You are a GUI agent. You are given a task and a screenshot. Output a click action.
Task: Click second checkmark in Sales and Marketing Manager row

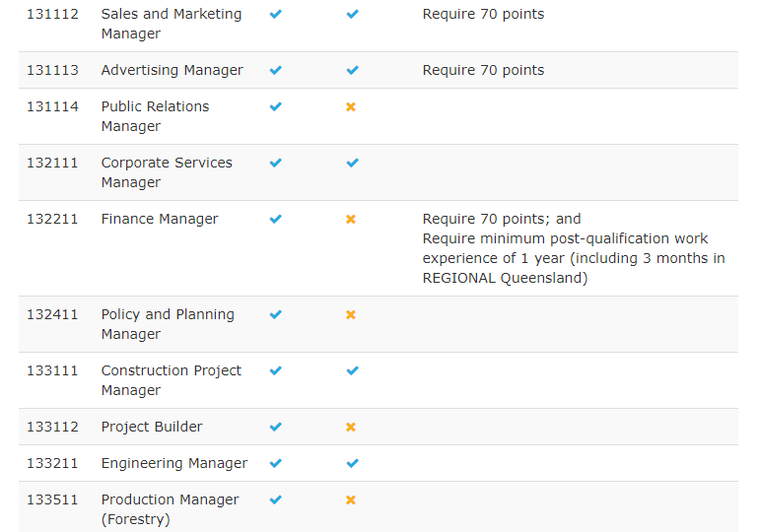point(352,14)
